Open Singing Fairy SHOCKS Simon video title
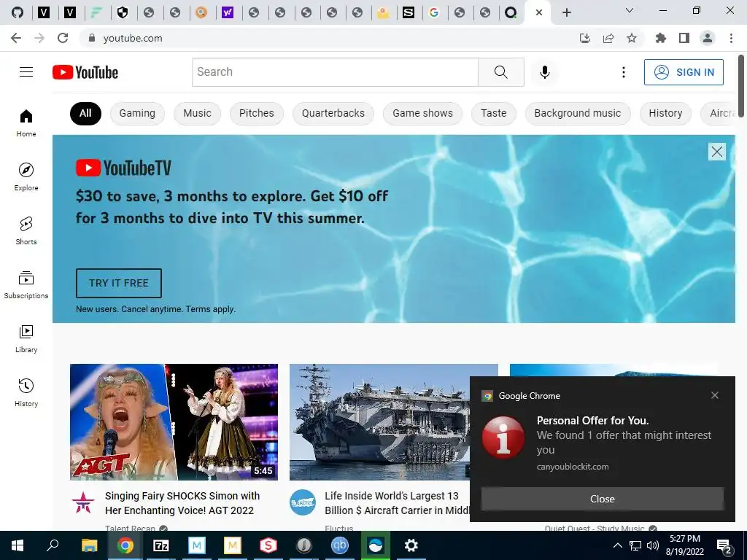Viewport: 747px width, 560px height. tap(182, 503)
